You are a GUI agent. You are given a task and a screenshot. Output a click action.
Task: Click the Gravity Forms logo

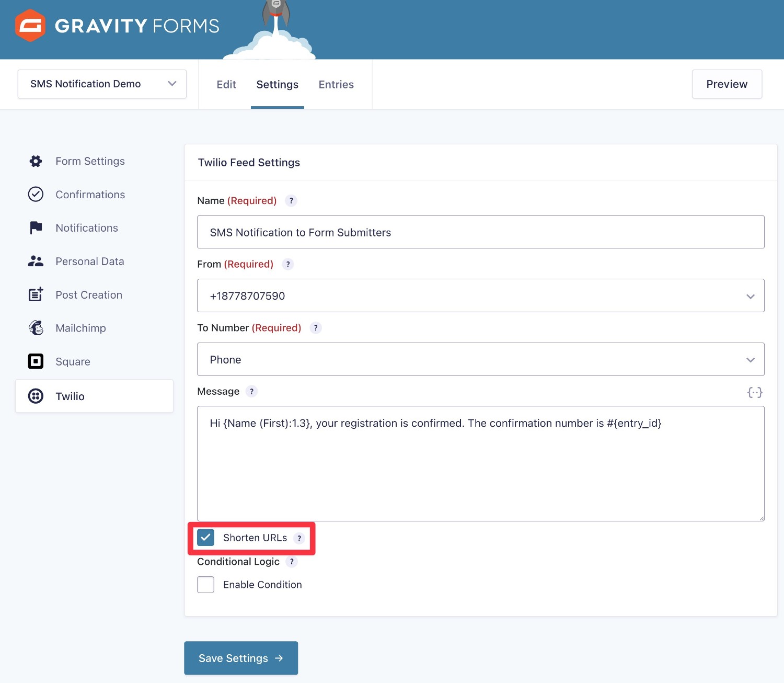click(x=117, y=25)
